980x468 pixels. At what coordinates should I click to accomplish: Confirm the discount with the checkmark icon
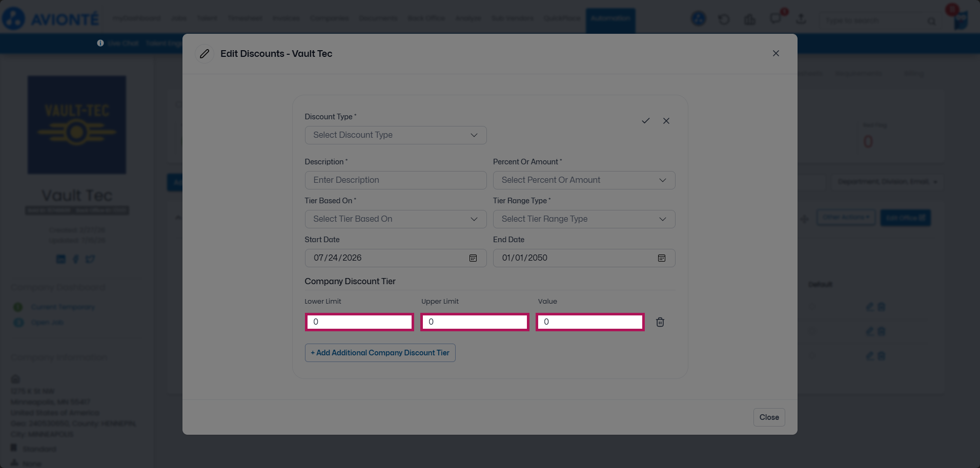click(x=645, y=121)
